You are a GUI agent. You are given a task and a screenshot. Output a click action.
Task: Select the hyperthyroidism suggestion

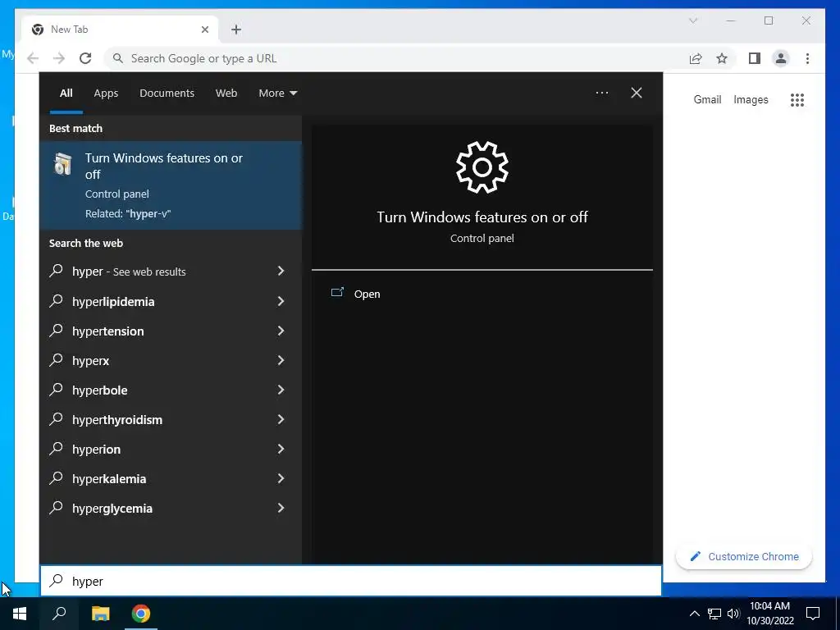click(171, 419)
